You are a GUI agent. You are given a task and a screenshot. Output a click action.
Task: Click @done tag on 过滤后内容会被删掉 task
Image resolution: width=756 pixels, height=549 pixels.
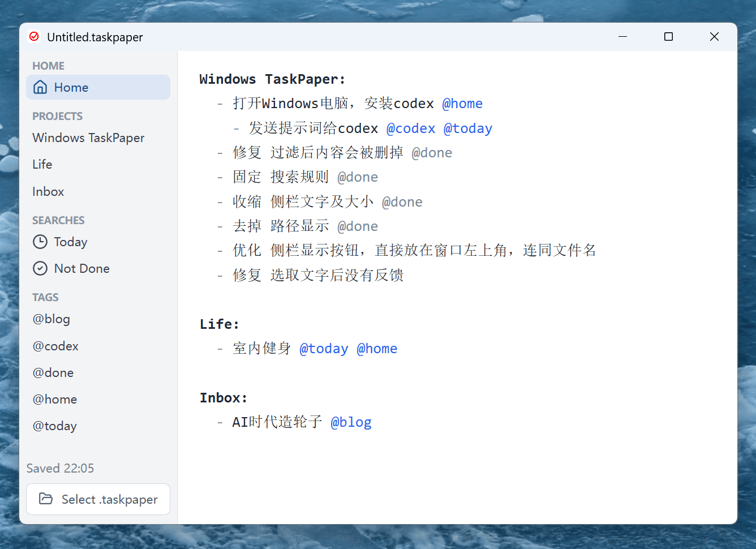pos(432,153)
